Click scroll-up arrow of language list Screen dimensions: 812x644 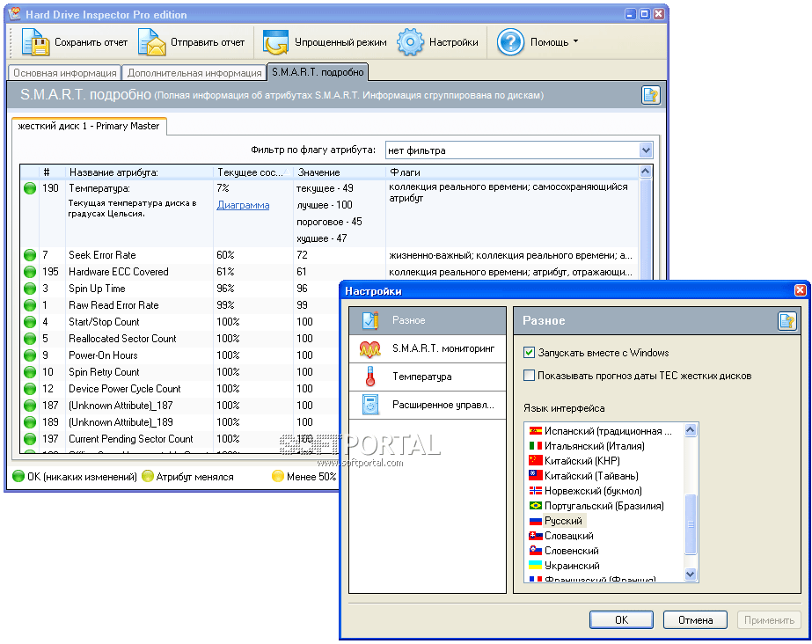691,430
